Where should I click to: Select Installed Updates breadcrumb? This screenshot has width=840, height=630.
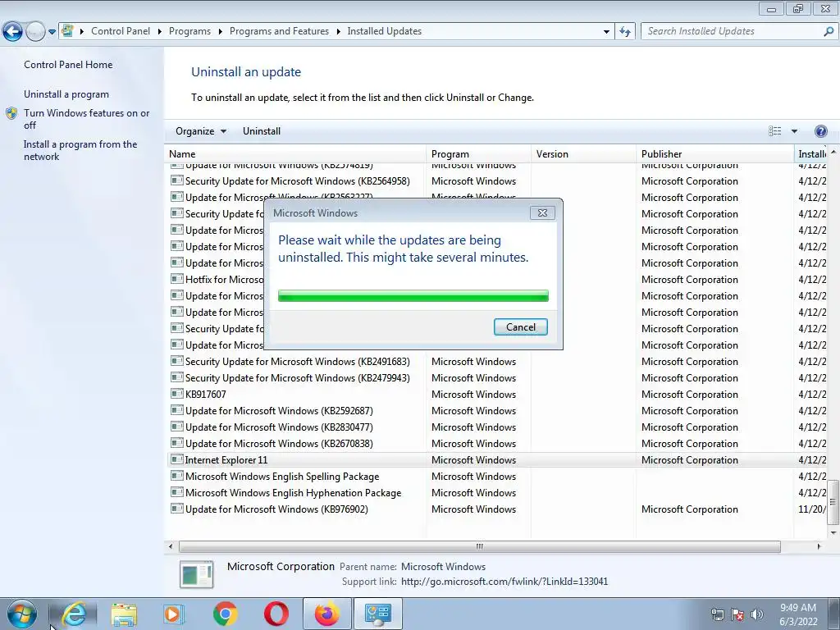384,31
